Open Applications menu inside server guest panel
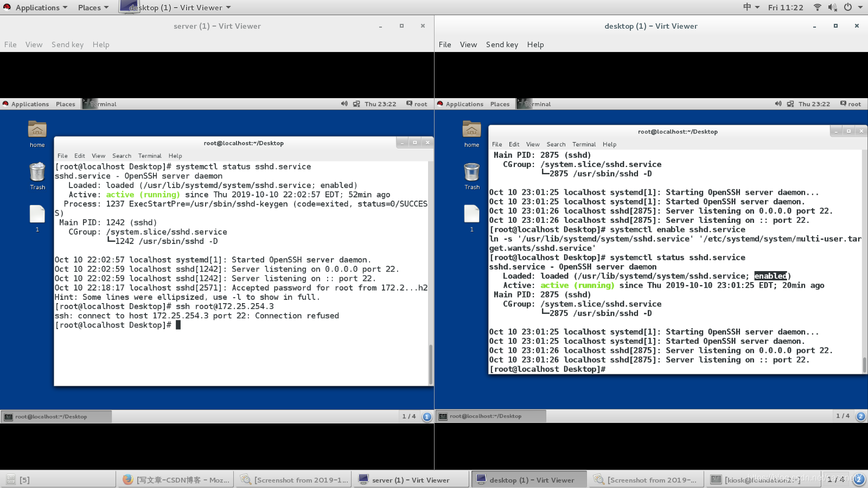Screen dimensions: 868x488 coord(30,104)
